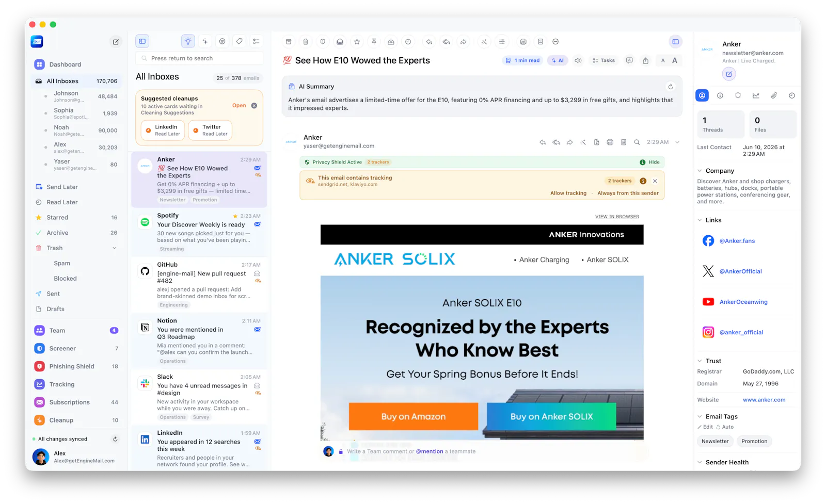Delete the email using the trash toolbar icon
The height and width of the screenshot is (504, 826).
point(306,42)
